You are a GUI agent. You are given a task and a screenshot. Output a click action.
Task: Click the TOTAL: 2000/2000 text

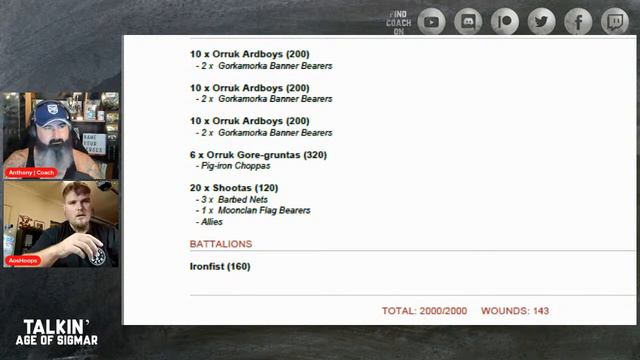[x=424, y=311]
